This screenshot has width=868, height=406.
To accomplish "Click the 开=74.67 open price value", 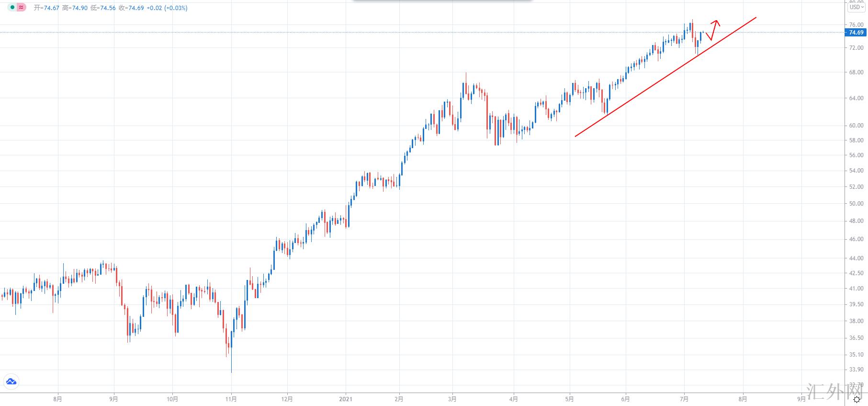I will pyautogui.click(x=46, y=8).
